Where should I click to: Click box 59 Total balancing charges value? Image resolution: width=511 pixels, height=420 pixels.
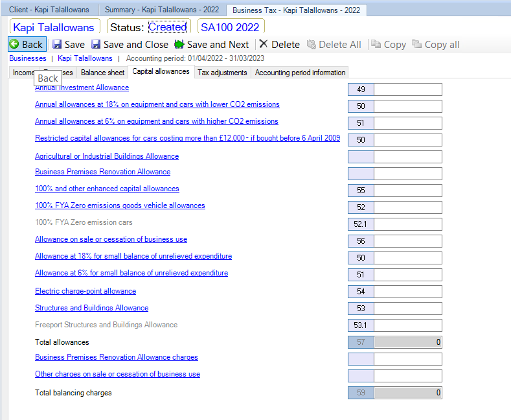pyautogui.click(x=408, y=393)
